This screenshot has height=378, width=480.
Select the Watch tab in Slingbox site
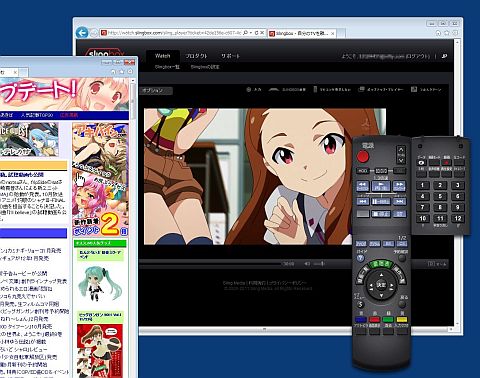[163, 56]
